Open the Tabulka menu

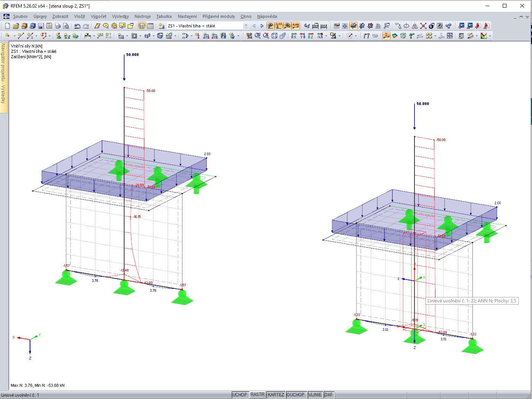coord(164,16)
